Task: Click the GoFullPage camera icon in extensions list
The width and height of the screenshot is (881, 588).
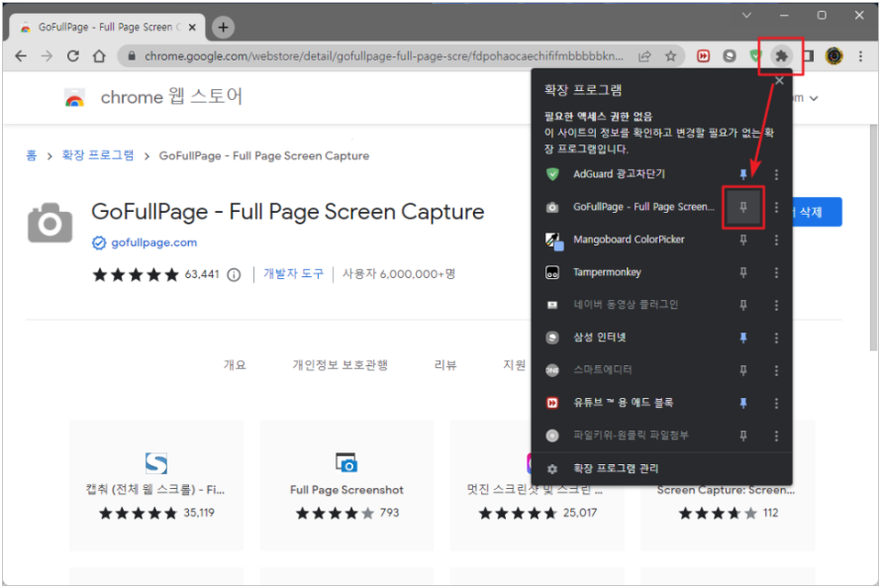Action: point(552,207)
